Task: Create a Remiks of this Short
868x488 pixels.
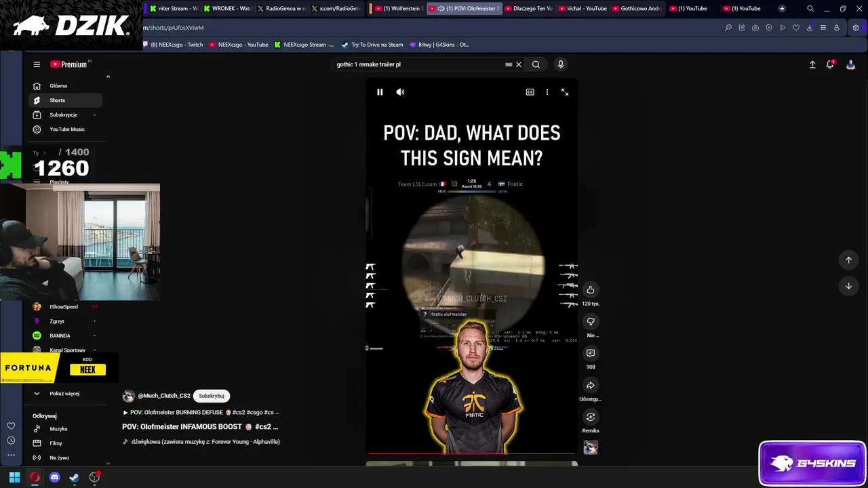Action: (x=591, y=417)
